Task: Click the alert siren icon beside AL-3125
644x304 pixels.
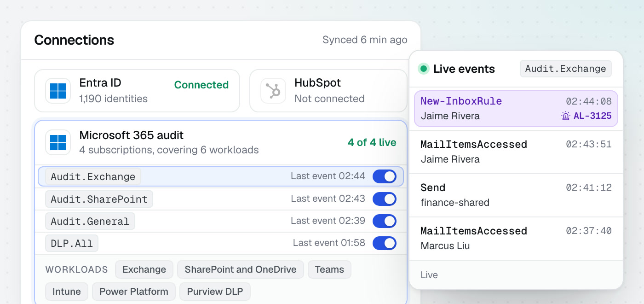Action: click(566, 116)
